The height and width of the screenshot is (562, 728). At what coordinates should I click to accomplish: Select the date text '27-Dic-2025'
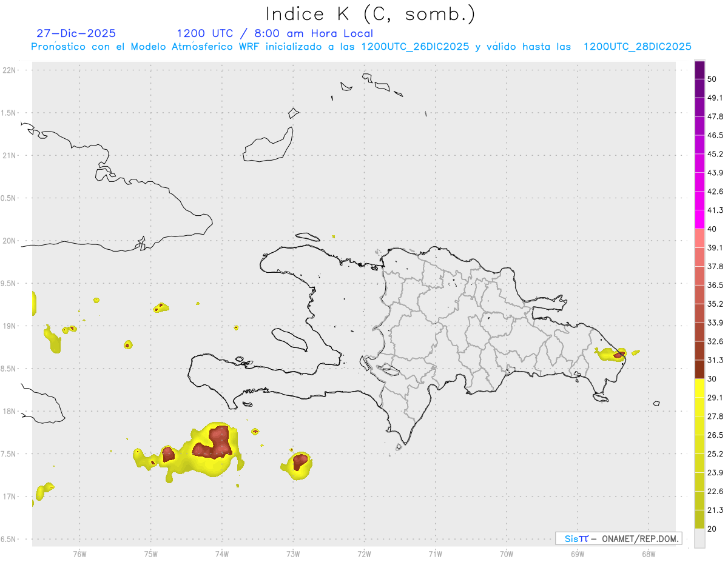coord(76,33)
